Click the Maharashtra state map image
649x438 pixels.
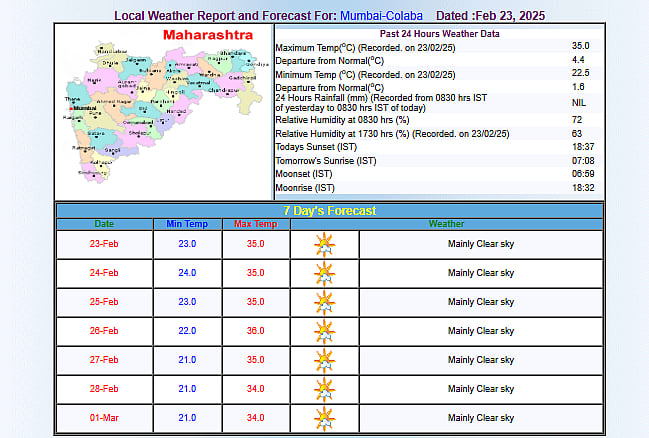tap(163, 112)
